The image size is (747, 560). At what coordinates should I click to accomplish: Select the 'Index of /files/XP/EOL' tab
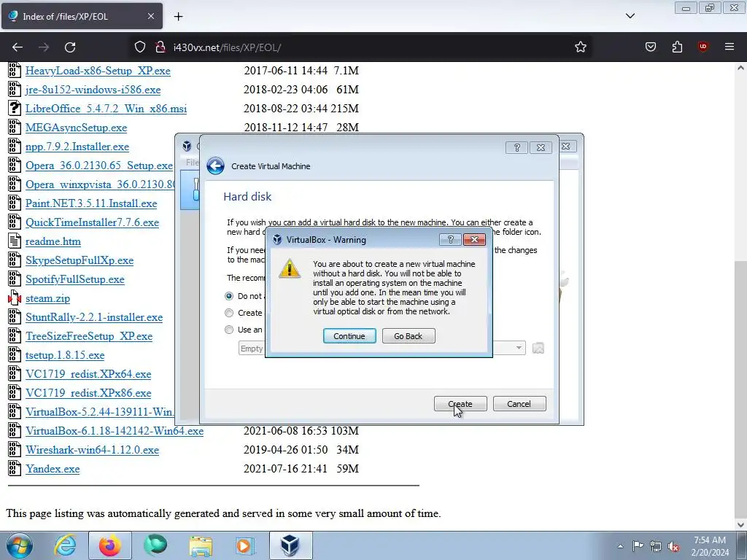click(x=82, y=16)
